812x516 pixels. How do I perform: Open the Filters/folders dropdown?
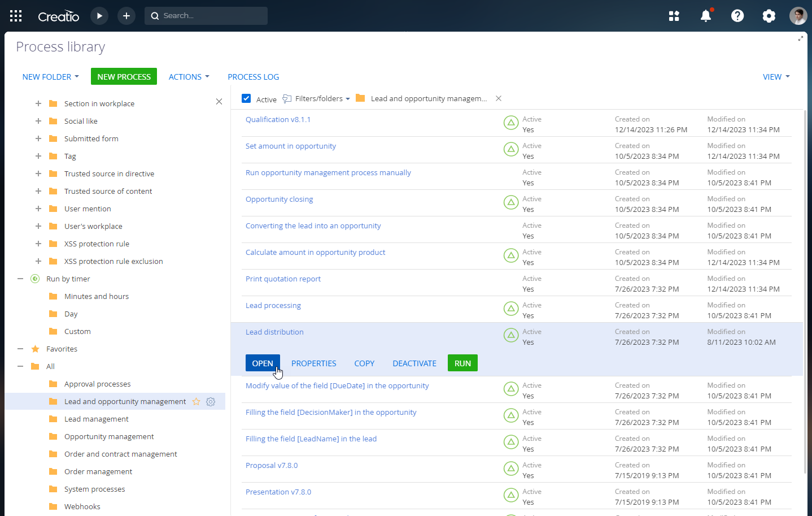[317, 98]
